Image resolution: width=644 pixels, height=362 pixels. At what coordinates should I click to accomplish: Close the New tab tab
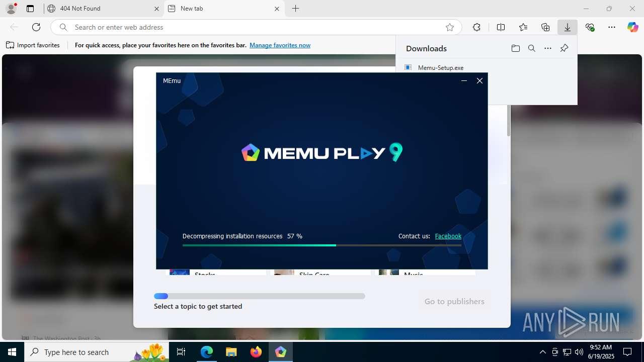(277, 9)
